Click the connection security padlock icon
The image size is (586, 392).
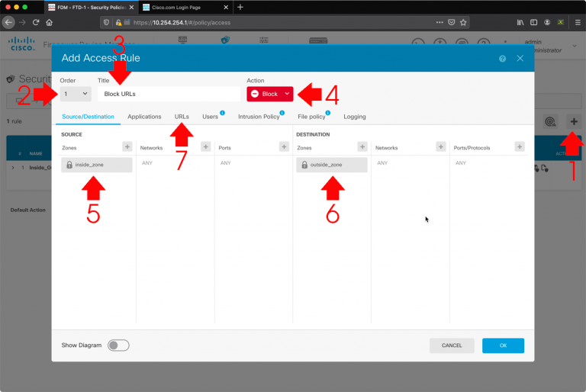tap(118, 22)
